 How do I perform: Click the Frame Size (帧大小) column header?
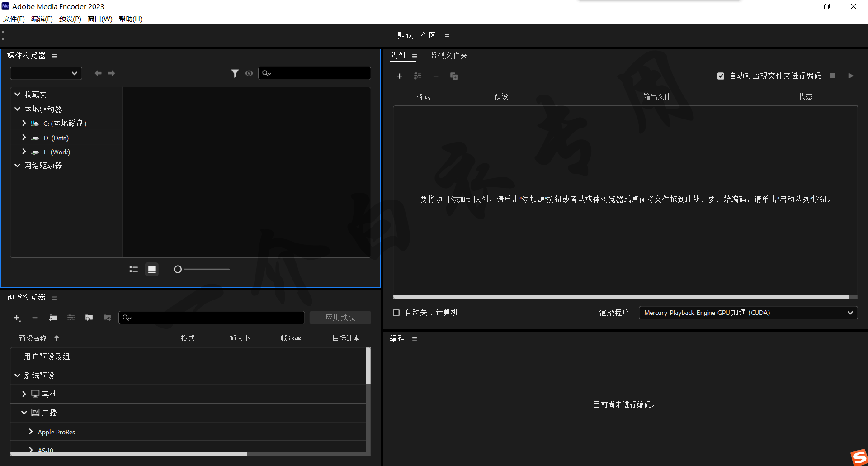tap(239, 338)
